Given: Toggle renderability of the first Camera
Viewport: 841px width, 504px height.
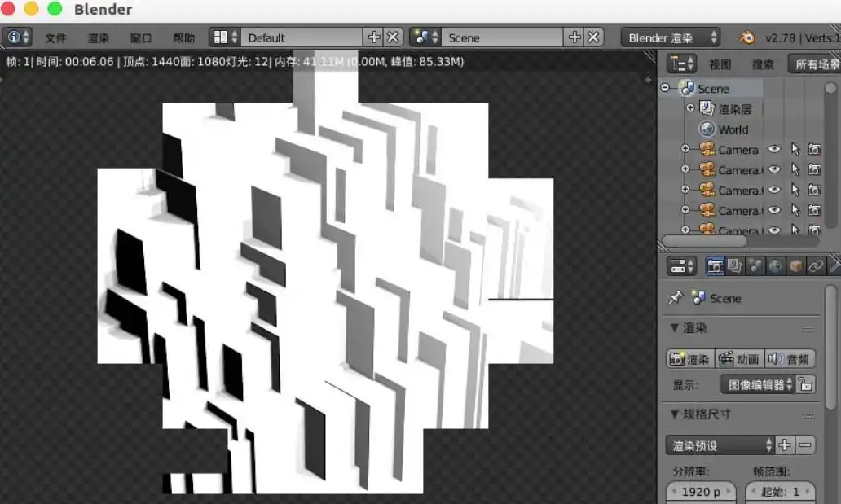Looking at the screenshot, I should (x=813, y=150).
